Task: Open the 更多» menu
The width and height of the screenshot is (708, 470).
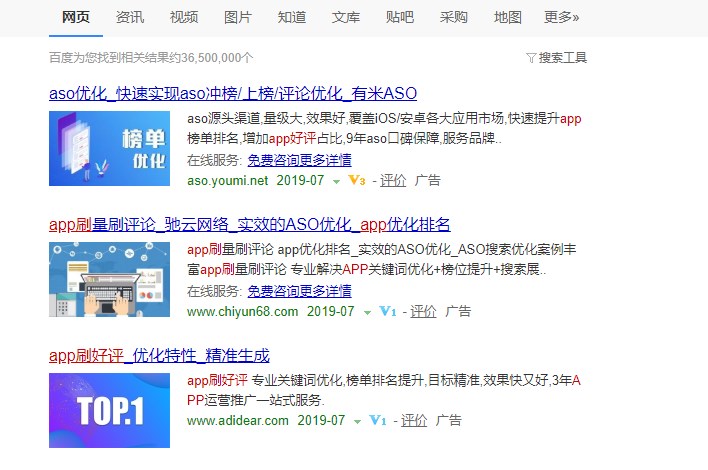Action: tap(561, 17)
